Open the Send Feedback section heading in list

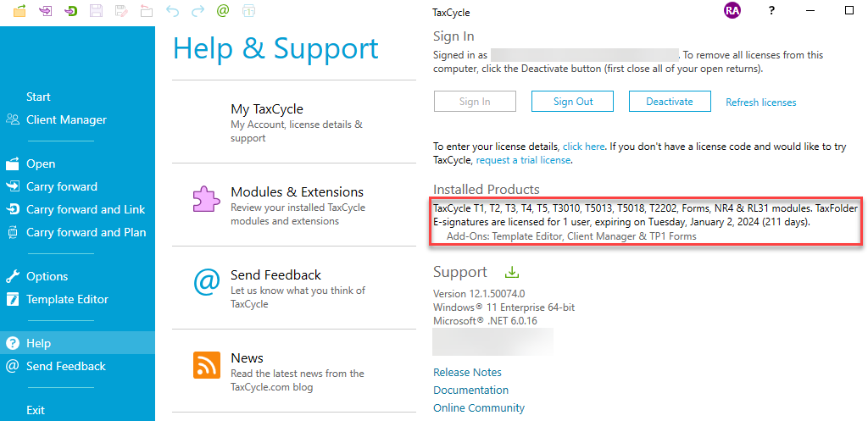pos(275,275)
